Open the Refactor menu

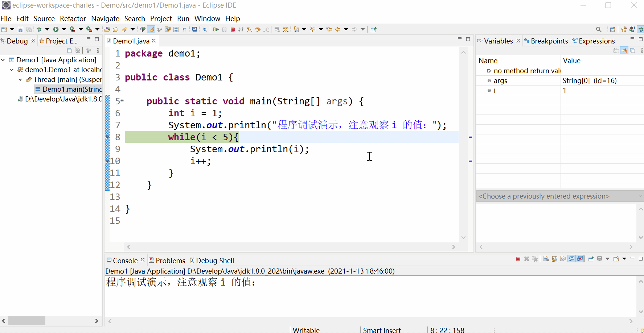[x=73, y=18]
